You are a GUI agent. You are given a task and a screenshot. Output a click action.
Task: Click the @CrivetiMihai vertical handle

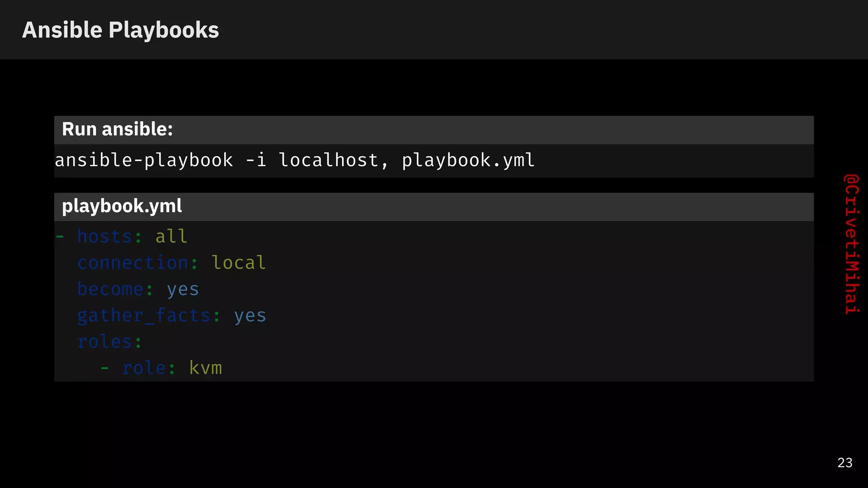tap(852, 244)
